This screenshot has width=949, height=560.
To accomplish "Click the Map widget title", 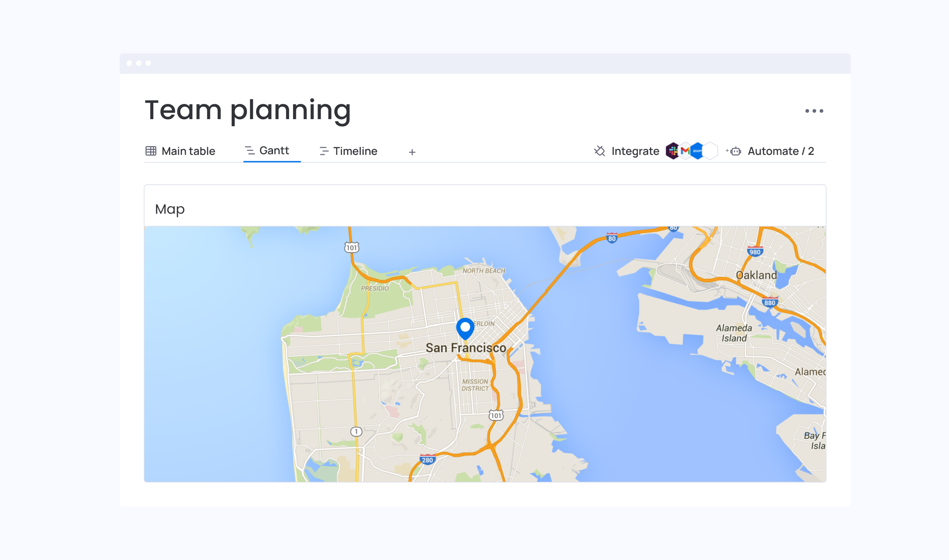I will (x=170, y=209).
